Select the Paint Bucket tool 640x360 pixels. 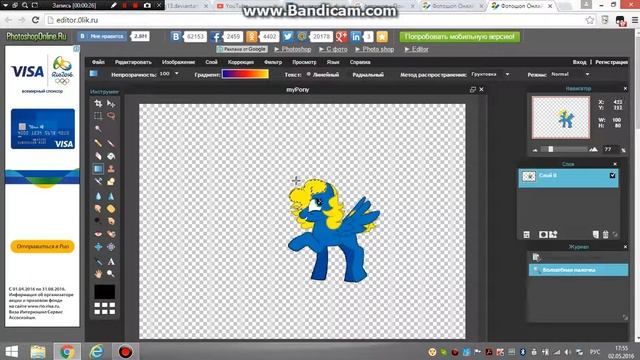[111, 156]
